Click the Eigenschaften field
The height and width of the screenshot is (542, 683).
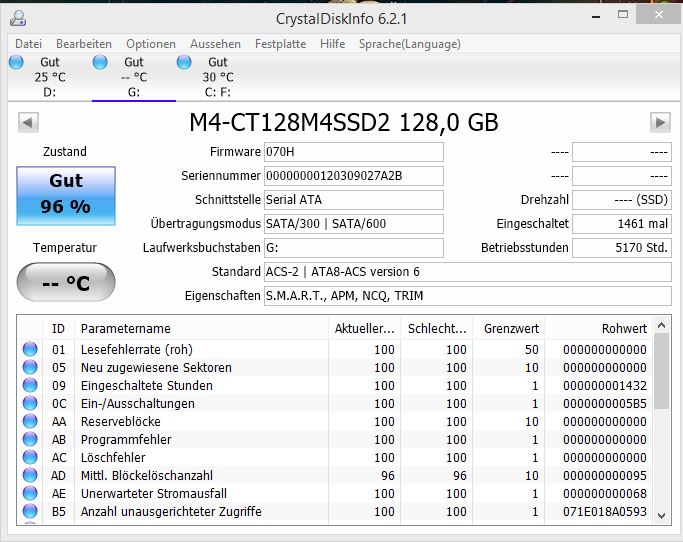click(468, 296)
